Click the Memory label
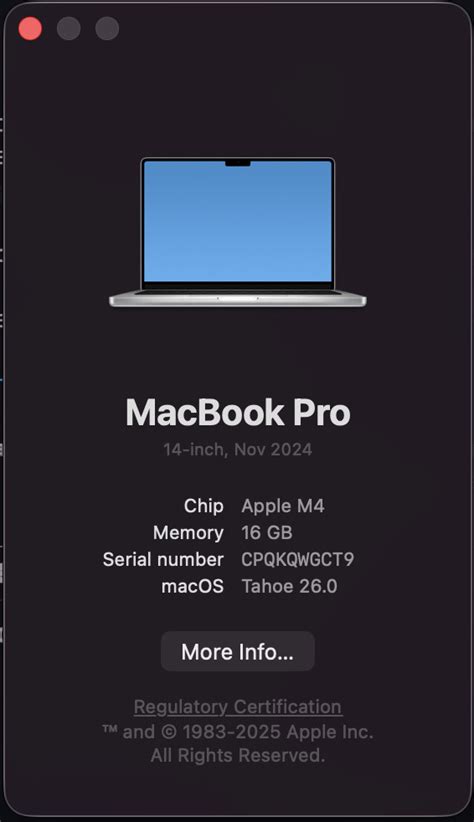This screenshot has width=474, height=822. [x=188, y=533]
